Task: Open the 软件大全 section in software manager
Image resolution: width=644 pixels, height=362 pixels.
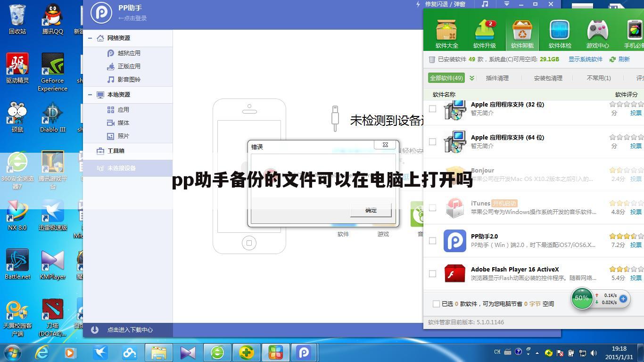Action: click(446, 33)
